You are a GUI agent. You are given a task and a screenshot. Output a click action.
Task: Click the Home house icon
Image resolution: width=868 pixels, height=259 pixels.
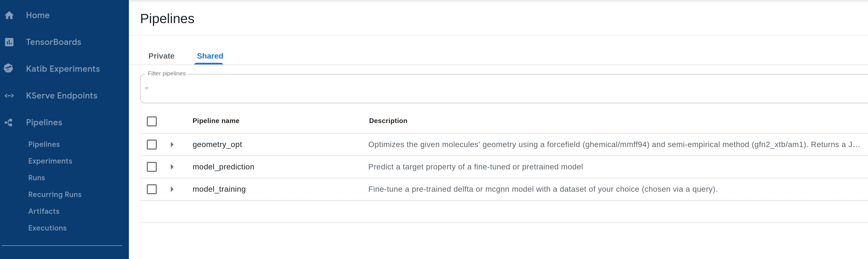tap(10, 15)
